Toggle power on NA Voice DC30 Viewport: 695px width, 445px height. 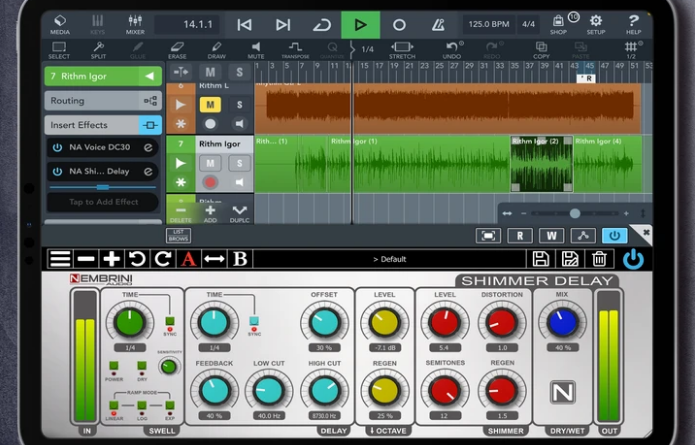point(58,147)
